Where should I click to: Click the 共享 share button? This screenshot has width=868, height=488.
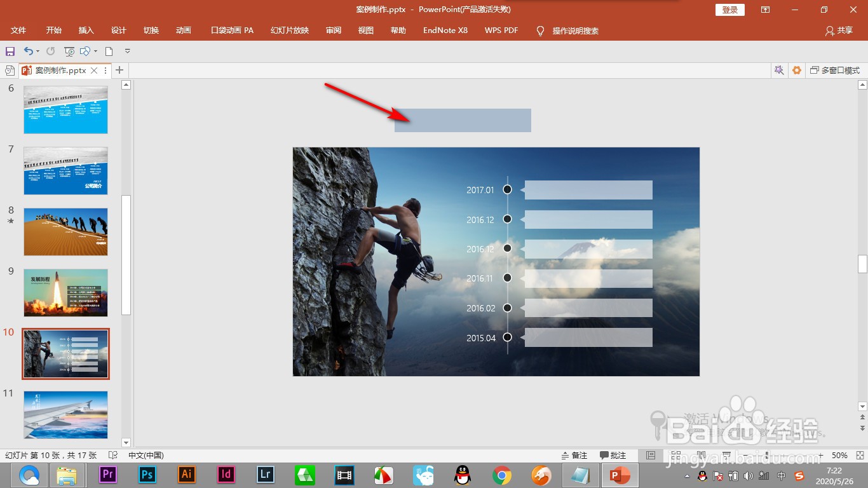839,30
